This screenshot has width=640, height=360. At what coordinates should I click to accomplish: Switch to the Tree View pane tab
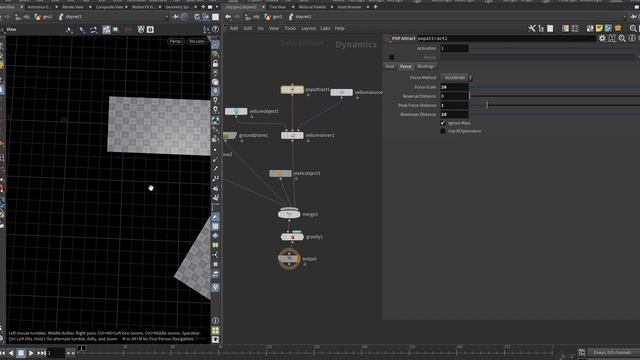click(x=278, y=7)
